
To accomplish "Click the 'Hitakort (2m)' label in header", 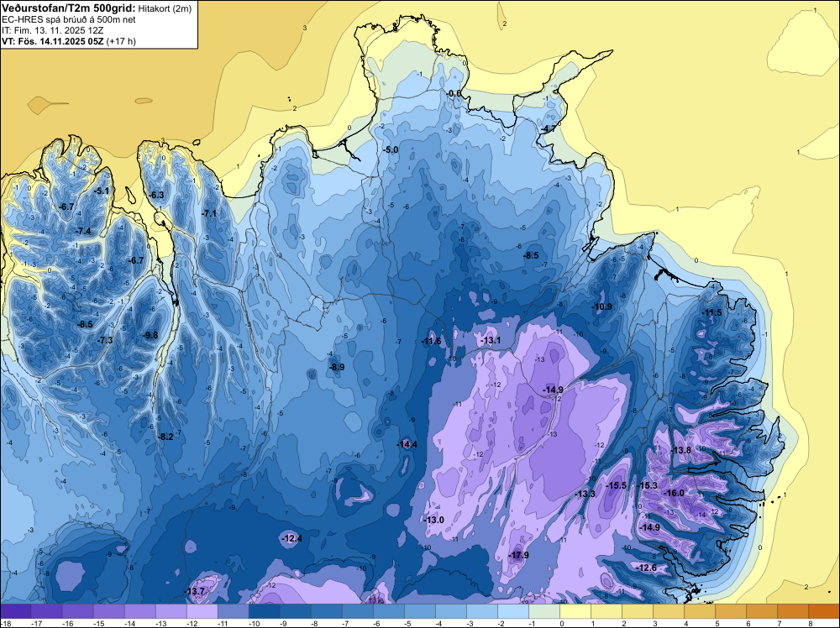I will point(165,8).
